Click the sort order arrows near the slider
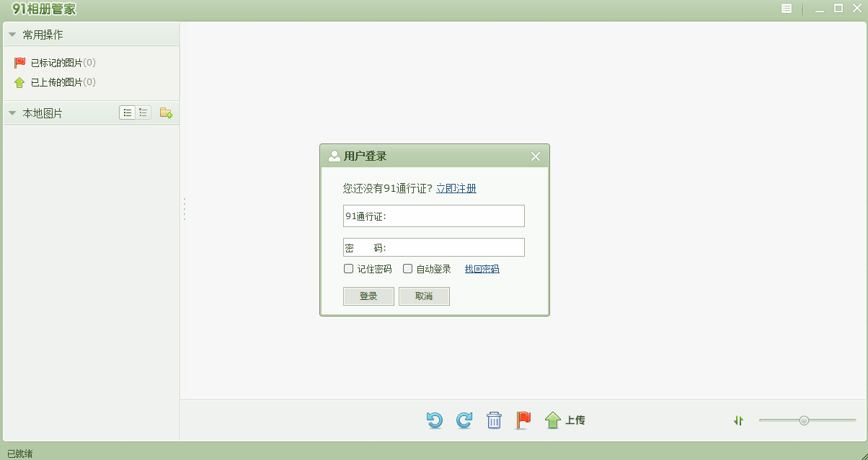 [x=738, y=420]
